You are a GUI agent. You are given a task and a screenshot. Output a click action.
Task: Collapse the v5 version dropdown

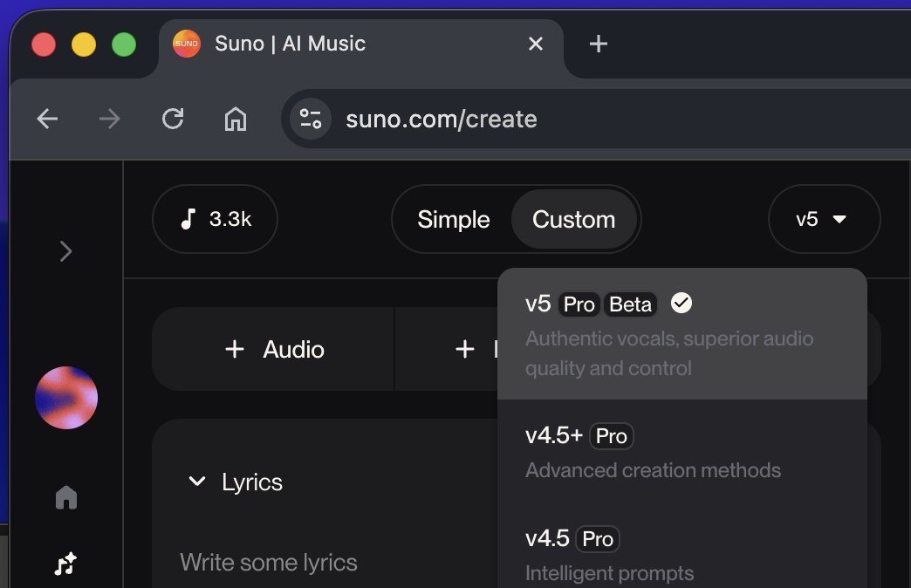pos(824,220)
